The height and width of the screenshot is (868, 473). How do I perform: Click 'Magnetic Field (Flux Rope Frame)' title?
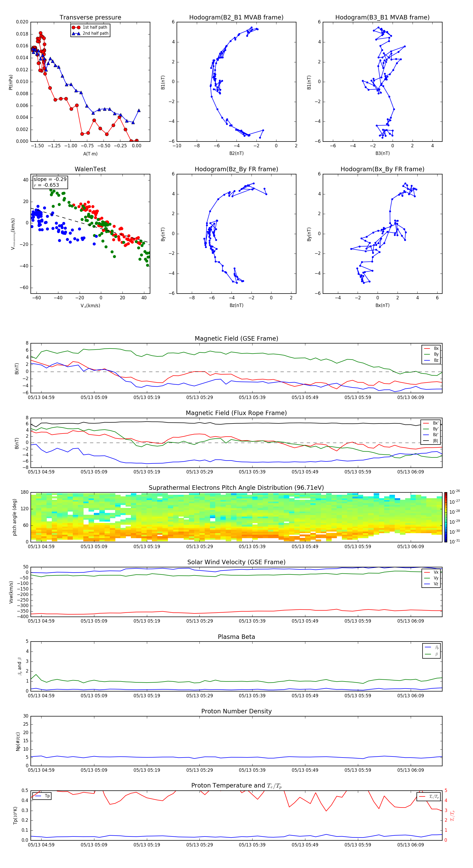[x=236, y=413]
